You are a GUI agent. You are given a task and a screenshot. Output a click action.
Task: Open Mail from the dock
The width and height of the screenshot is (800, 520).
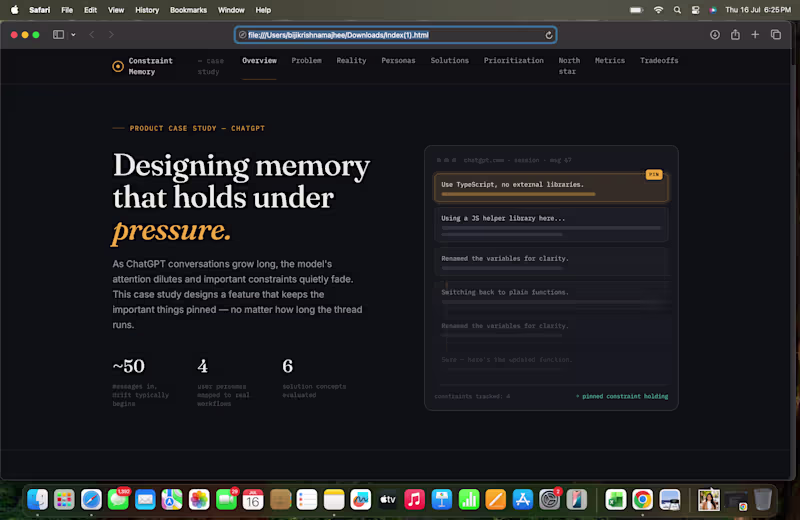pyautogui.click(x=145, y=500)
